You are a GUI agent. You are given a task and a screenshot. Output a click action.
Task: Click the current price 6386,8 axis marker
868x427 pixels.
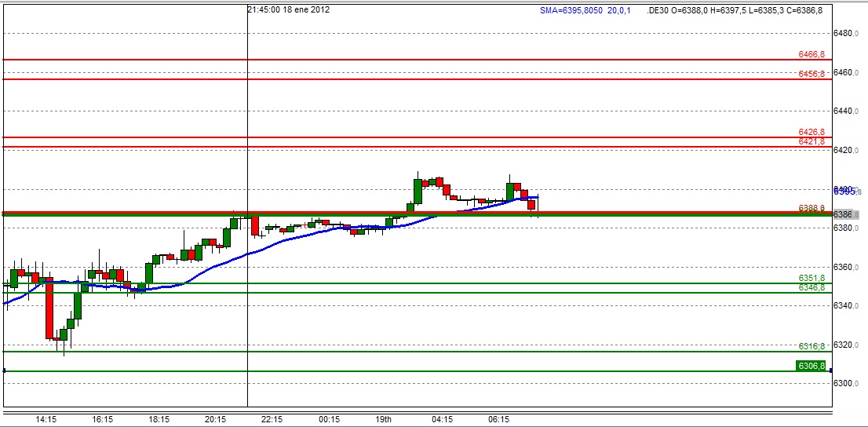(x=846, y=214)
